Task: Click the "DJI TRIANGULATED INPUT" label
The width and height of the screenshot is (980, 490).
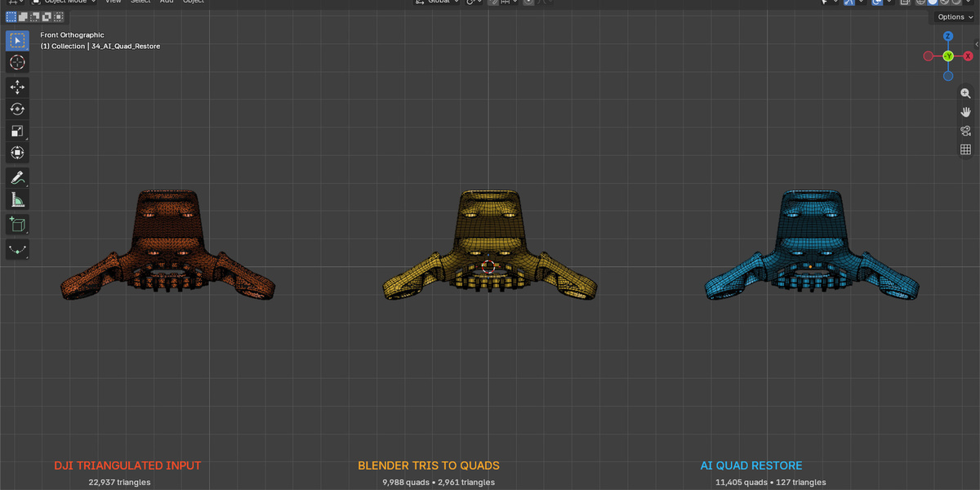Action: coord(127,465)
